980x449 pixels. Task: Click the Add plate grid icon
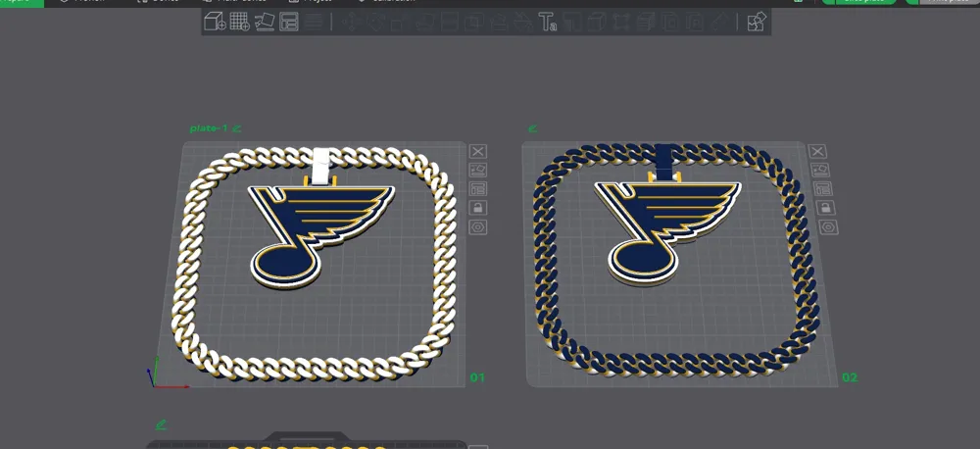tap(239, 22)
